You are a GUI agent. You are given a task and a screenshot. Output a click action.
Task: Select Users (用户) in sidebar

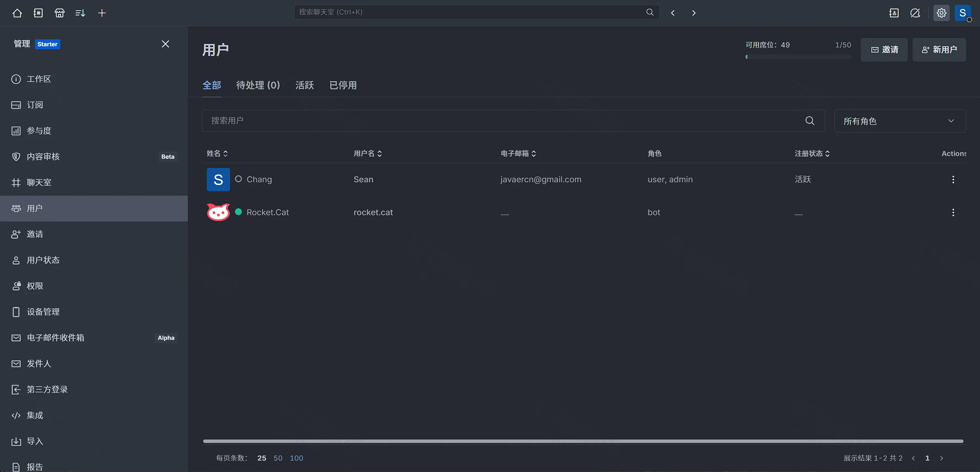(94, 209)
